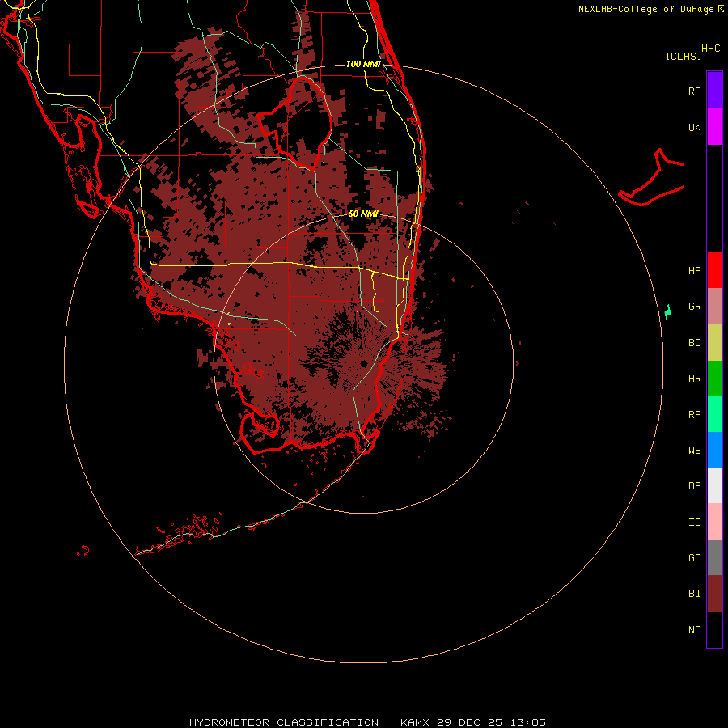Click the radar site center dot

tap(363, 363)
